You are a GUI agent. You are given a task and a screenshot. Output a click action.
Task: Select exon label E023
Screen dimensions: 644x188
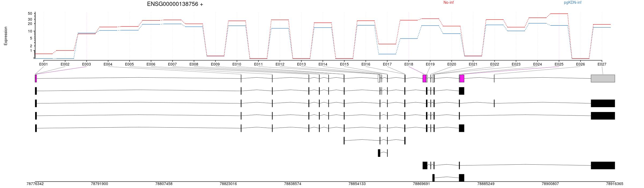[x=516, y=64]
